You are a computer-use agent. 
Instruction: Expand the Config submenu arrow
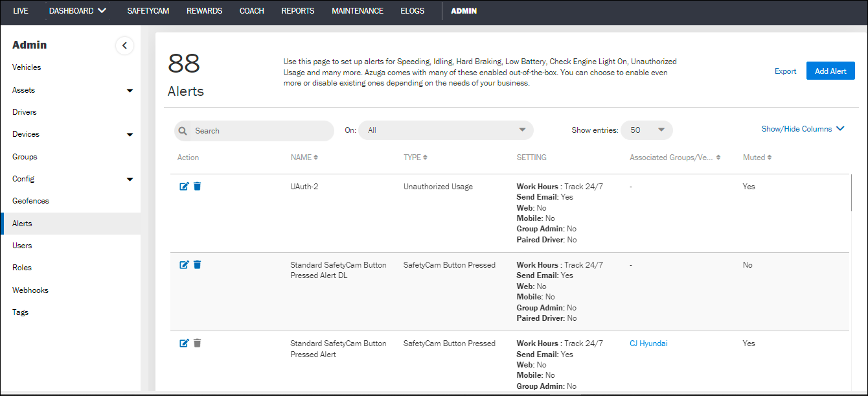pos(130,180)
